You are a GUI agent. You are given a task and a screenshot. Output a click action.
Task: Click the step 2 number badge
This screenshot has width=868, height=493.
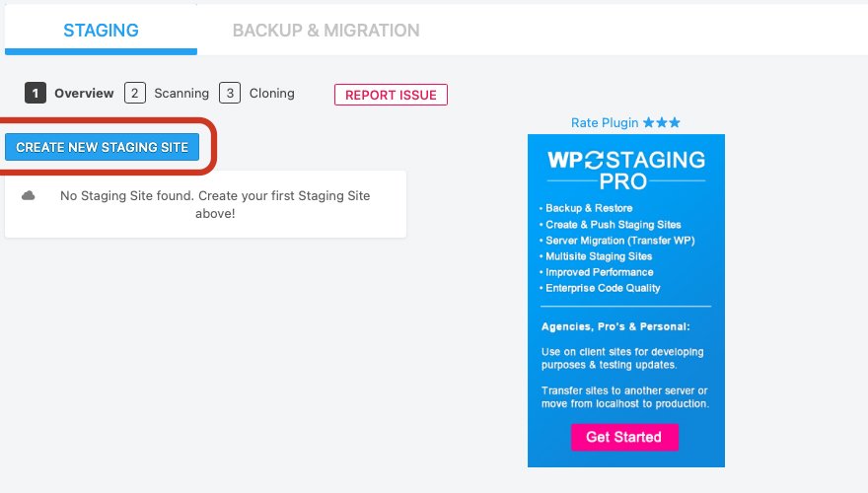pos(134,94)
